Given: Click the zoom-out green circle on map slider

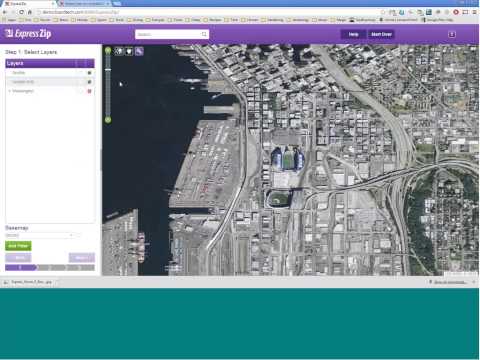Looking at the screenshot, I should (108, 120).
